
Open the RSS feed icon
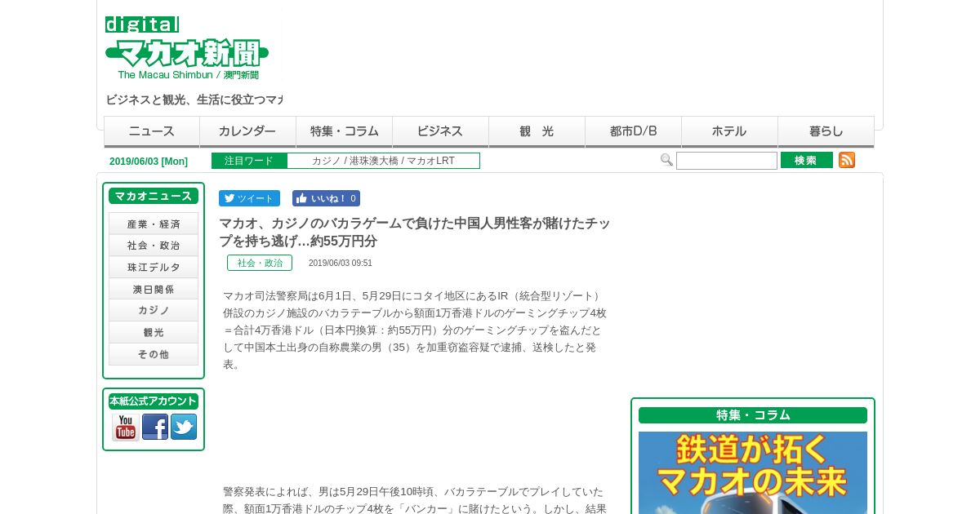(x=847, y=160)
